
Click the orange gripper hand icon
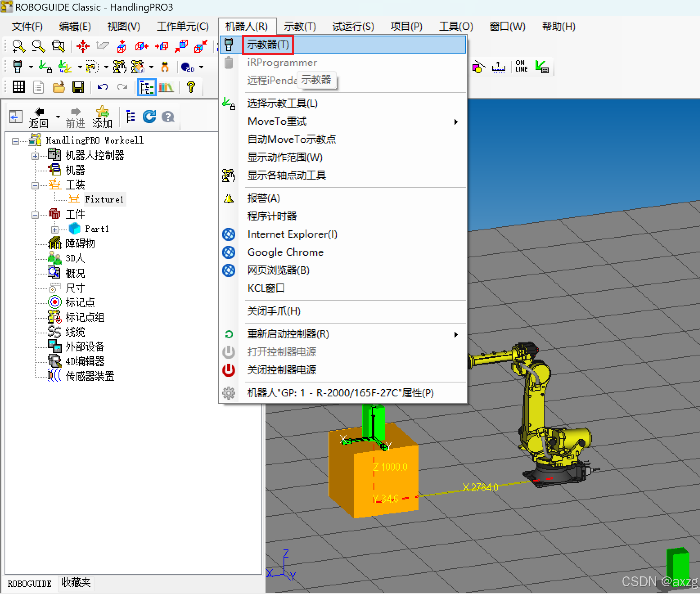(x=165, y=67)
